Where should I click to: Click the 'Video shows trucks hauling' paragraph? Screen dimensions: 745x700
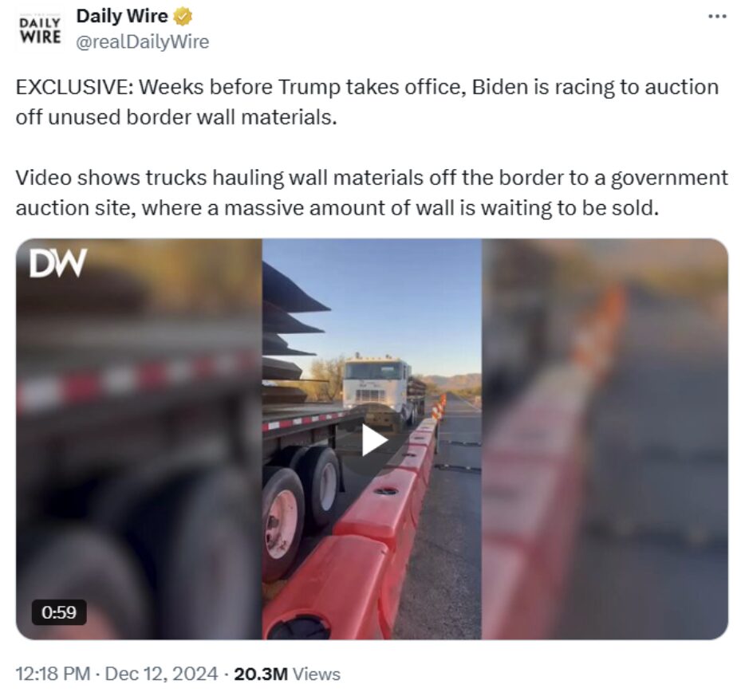pyautogui.click(x=372, y=193)
